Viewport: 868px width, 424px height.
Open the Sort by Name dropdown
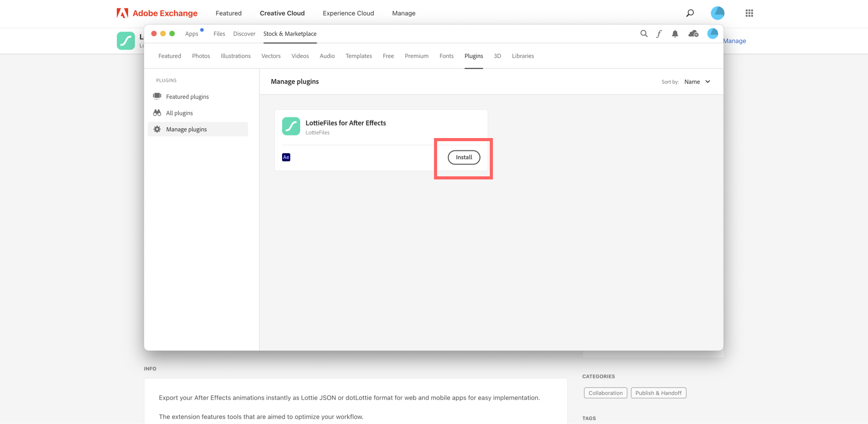[697, 82]
